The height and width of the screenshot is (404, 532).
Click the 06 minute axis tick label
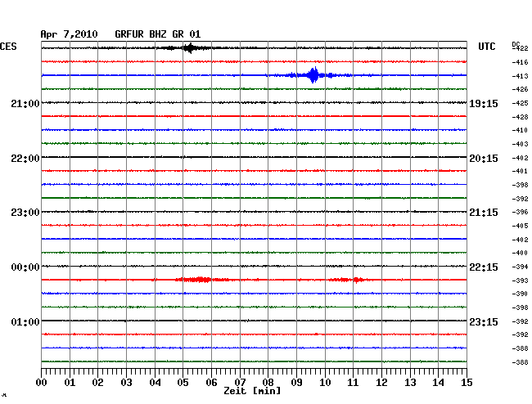click(x=211, y=383)
